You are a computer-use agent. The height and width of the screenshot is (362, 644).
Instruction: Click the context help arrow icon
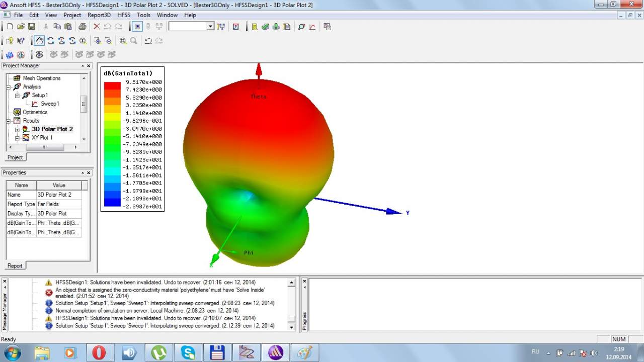(21, 41)
